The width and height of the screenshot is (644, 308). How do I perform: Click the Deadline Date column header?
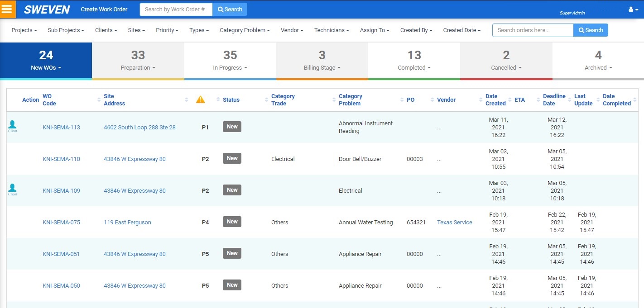coord(554,100)
